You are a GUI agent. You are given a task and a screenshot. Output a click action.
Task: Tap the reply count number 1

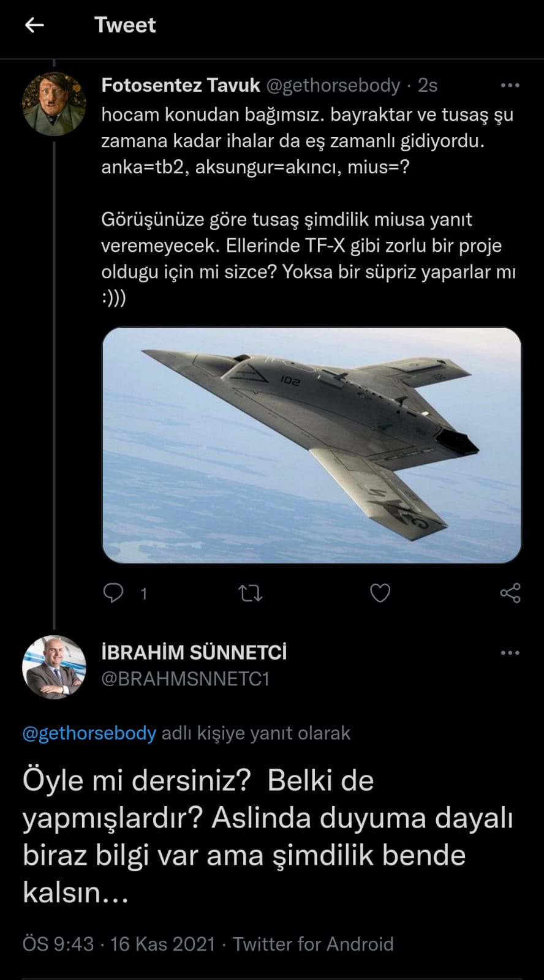click(x=144, y=594)
